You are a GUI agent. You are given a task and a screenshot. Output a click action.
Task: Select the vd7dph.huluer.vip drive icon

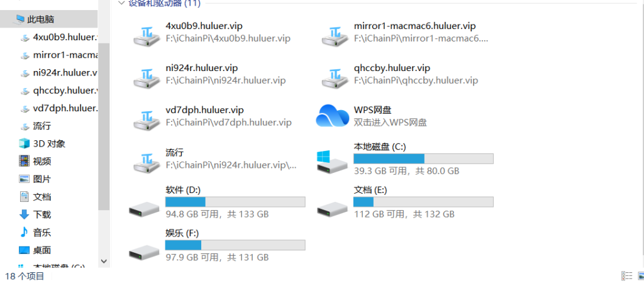coord(147,120)
